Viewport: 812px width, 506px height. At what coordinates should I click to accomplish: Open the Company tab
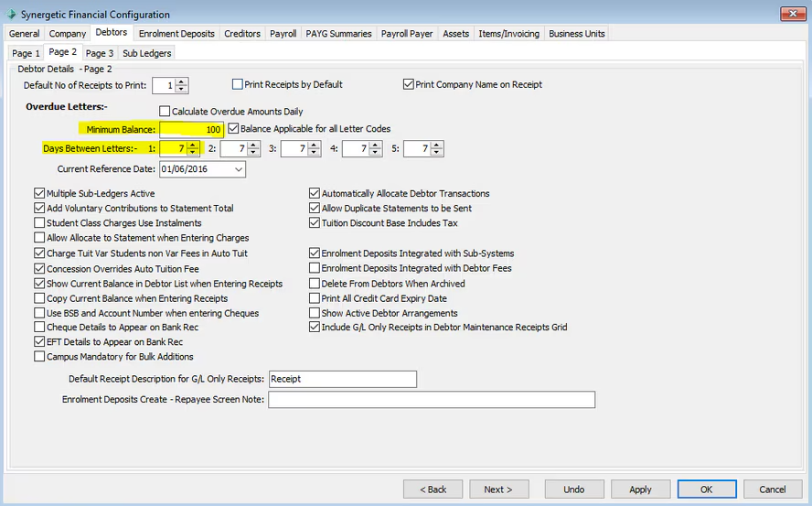68,34
